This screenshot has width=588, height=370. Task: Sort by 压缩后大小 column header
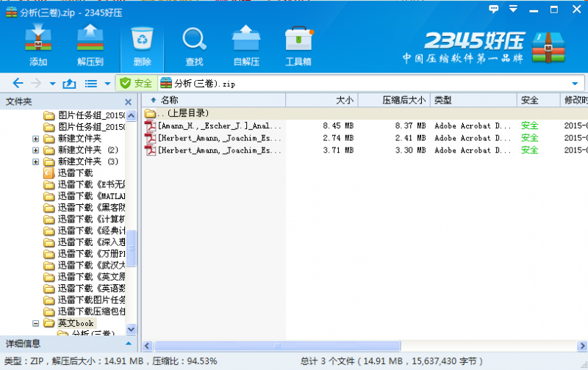394,100
